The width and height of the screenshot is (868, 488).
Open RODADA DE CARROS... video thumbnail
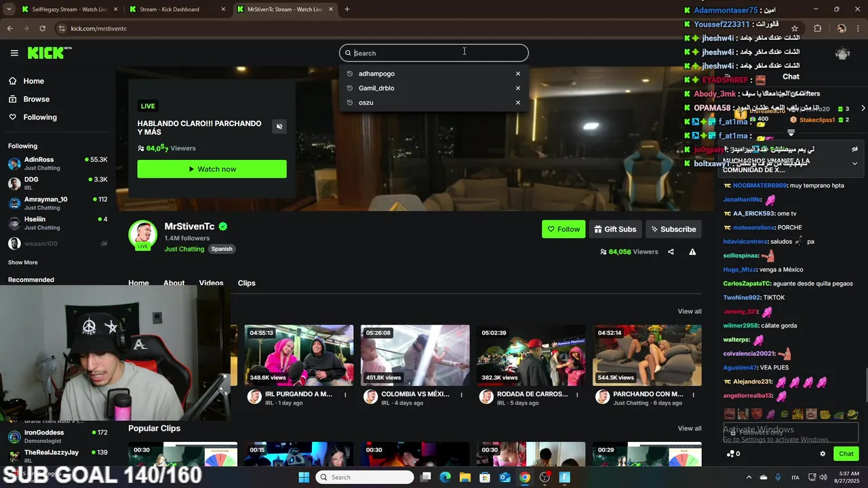click(x=531, y=355)
